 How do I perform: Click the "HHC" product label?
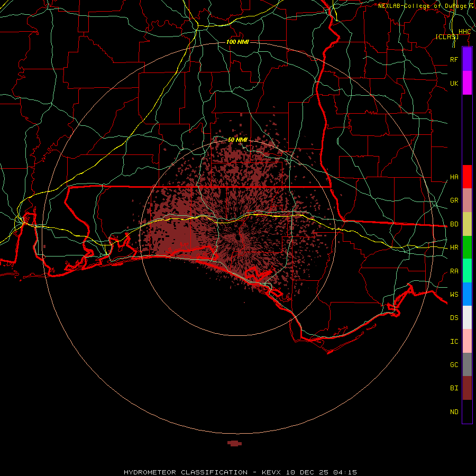pos(464,32)
